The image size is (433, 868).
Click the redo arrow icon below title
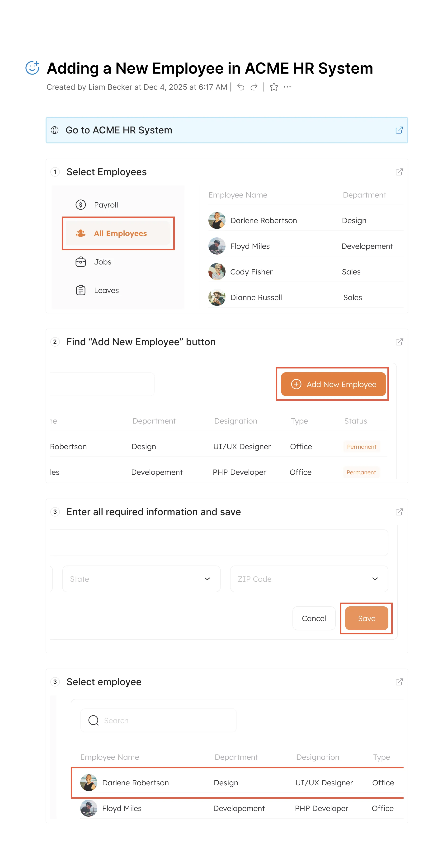click(254, 87)
